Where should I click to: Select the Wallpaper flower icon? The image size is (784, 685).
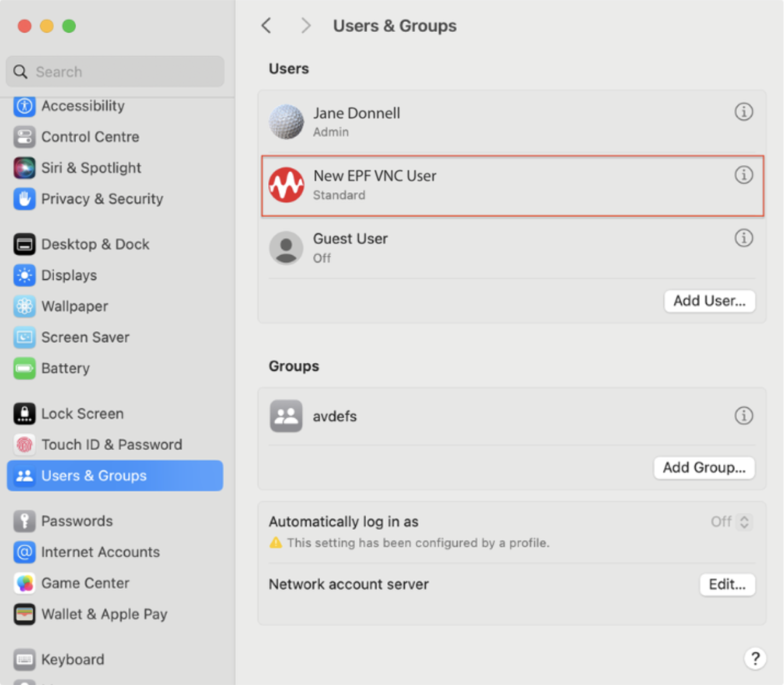pyautogui.click(x=24, y=306)
